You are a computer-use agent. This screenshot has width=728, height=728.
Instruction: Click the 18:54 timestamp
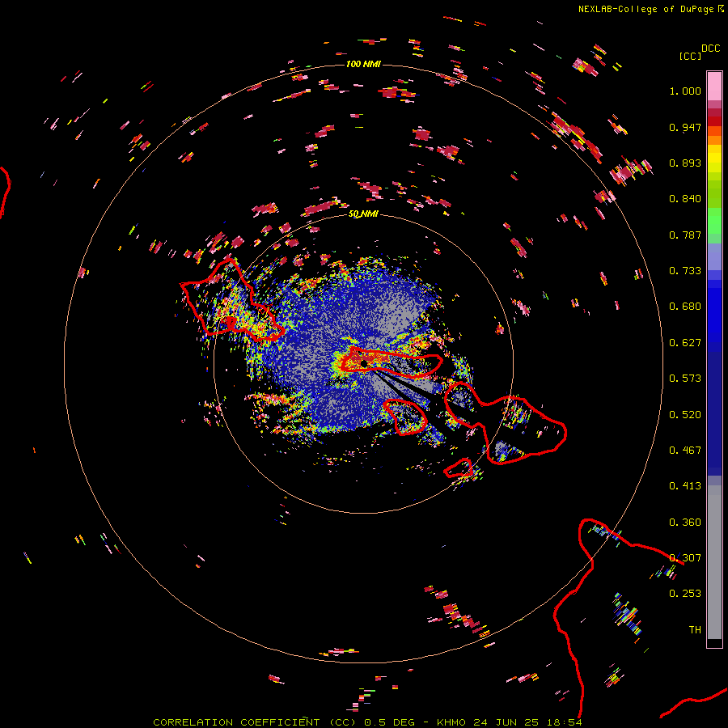click(x=564, y=722)
